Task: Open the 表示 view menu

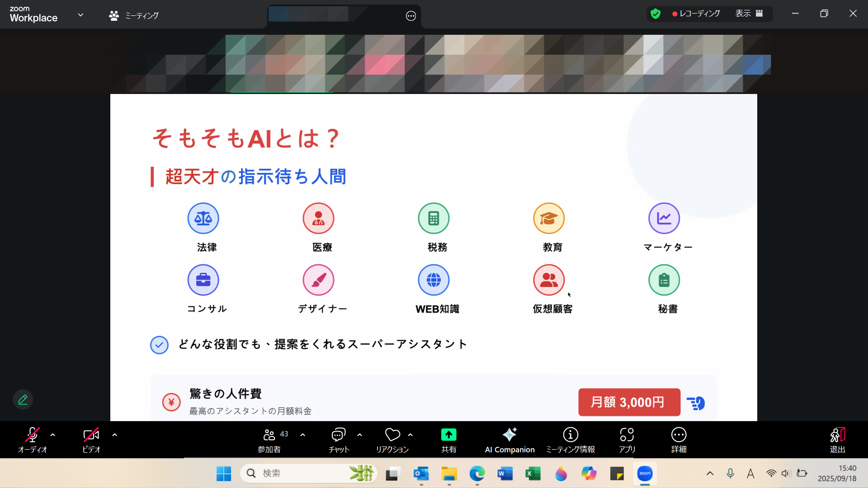Action: click(749, 14)
